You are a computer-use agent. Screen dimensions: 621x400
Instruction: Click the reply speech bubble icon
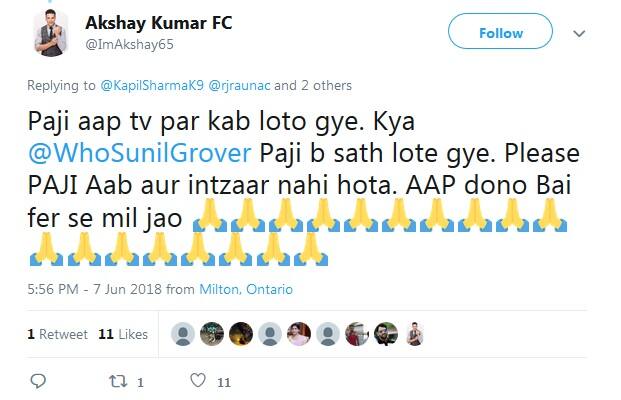[x=38, y=381]
